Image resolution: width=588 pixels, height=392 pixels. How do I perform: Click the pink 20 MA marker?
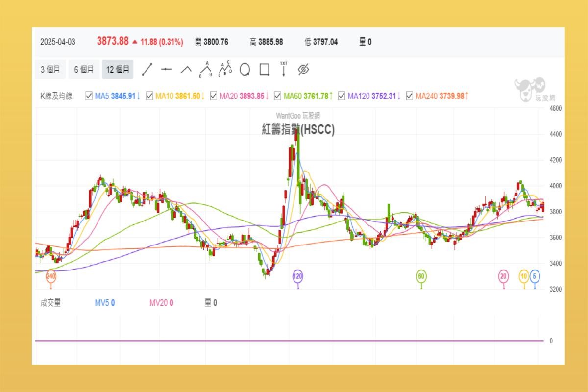[x=504, y=276]
